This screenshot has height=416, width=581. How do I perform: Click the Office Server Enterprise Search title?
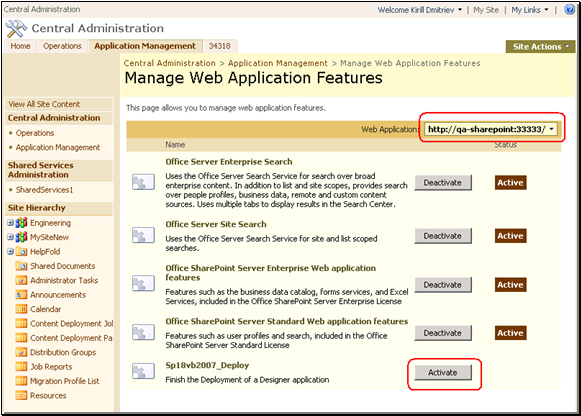coord(229,162)
